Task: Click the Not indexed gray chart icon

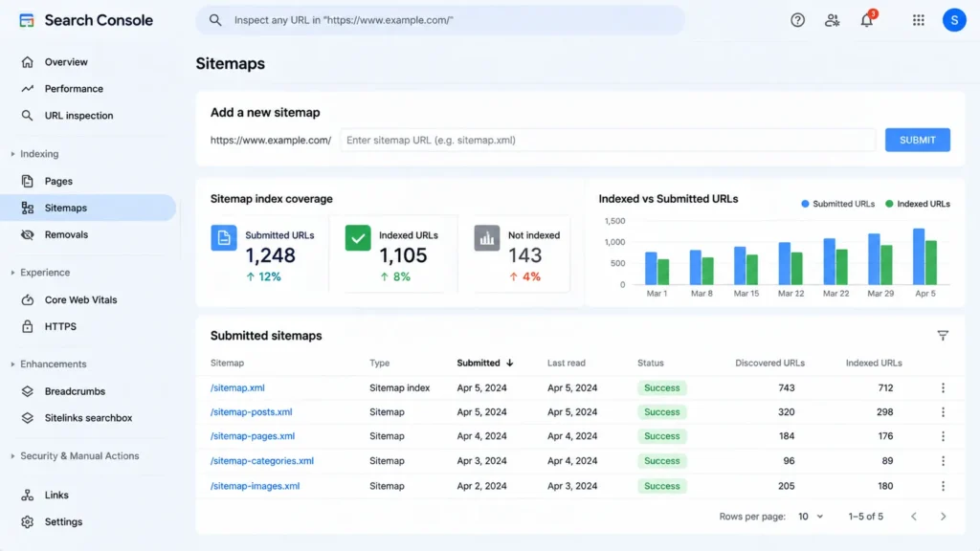Action: [486, 237]
